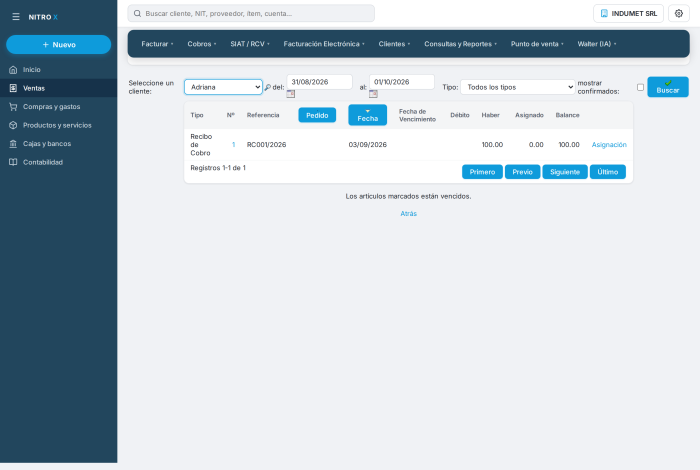Click the 'al' date field 01/10/2026
Screen dimensions: 700x470
pyautogui.click(x=402, y=82)
